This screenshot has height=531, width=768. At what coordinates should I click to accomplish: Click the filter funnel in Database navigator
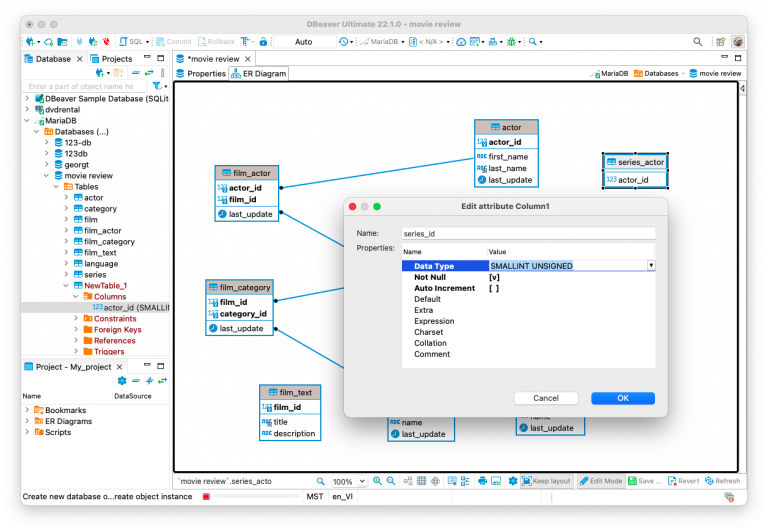pos(157,86)
